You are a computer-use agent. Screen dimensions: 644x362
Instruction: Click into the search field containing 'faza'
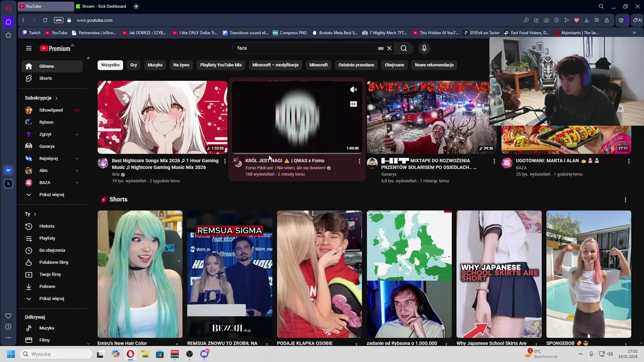tap(304, 48)
